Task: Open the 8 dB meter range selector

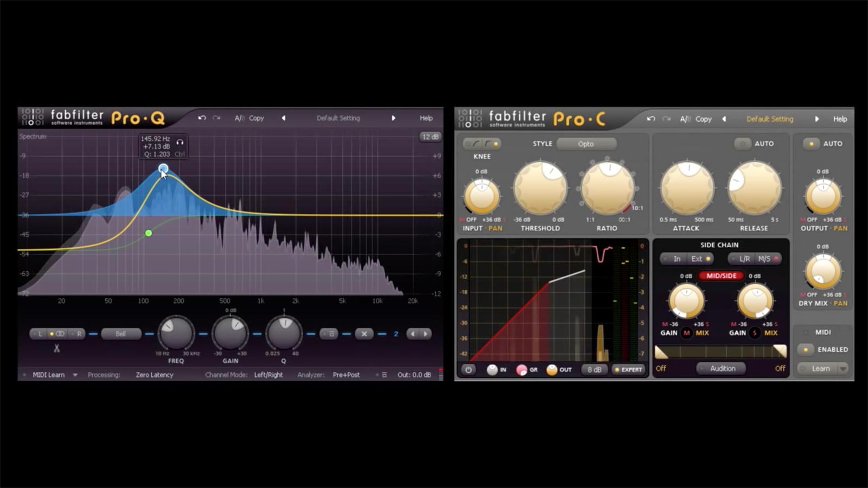Action: pyautogui.click(x=594, y=369)
